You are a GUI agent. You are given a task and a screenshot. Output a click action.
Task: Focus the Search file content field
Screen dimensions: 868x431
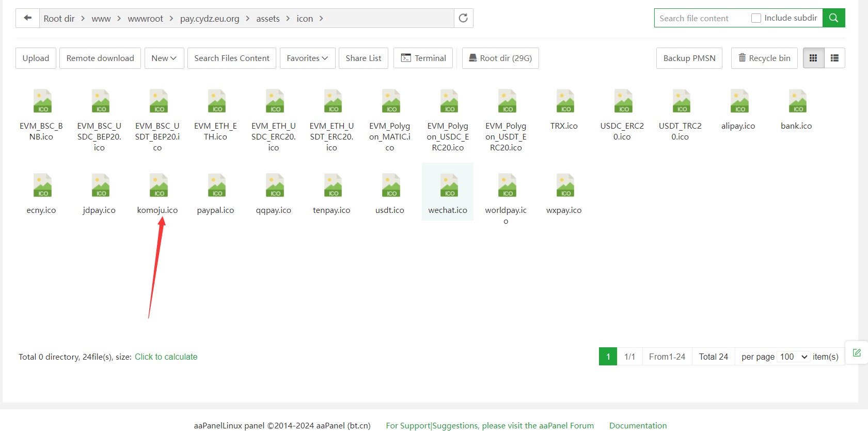click(x=703, y=18)
